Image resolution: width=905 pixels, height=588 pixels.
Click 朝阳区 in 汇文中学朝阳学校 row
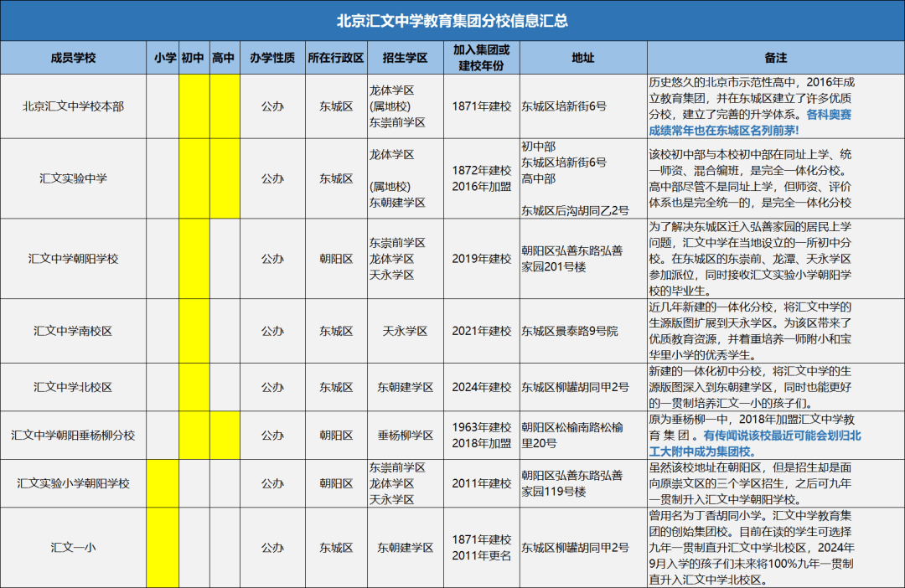click(336, 259)
